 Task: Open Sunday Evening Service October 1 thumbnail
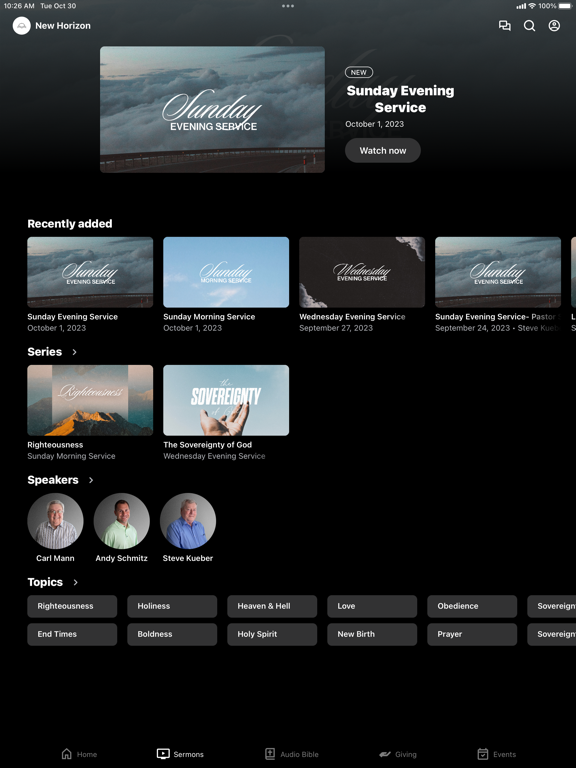(90, 272)
